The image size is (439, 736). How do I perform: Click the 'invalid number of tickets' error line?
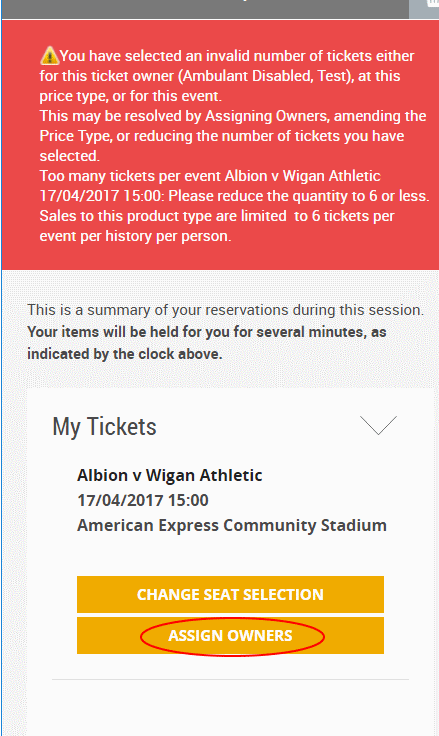pyautogui.click(x=227, y=56)
